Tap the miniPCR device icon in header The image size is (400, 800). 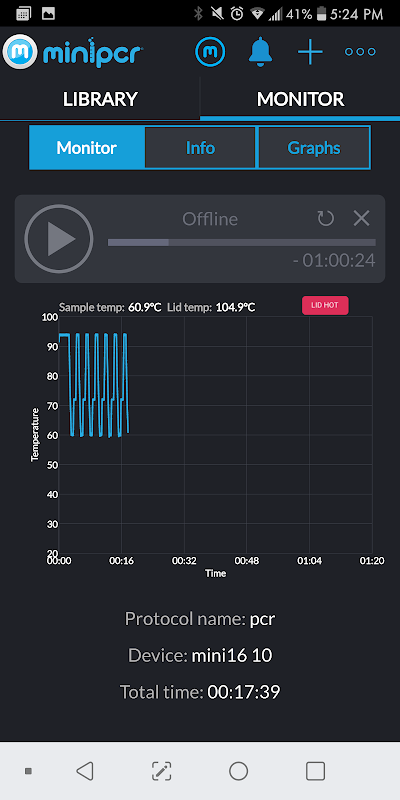click(x=210, y=52)
